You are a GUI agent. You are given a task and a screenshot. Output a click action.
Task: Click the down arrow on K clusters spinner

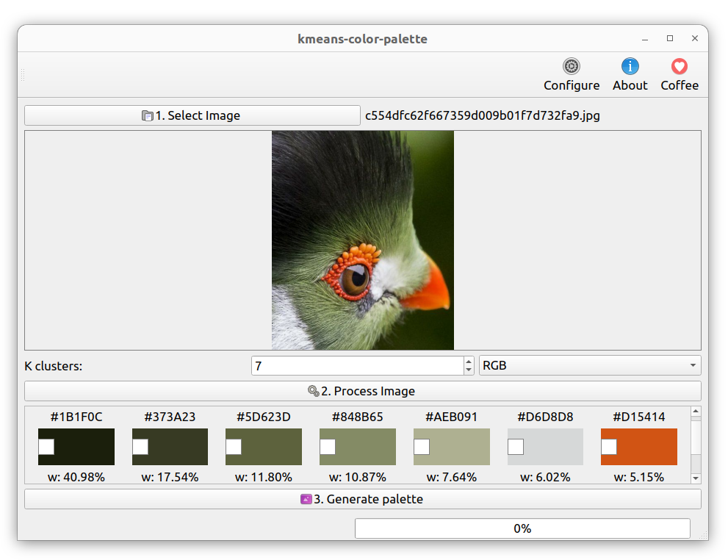(468, 370)
